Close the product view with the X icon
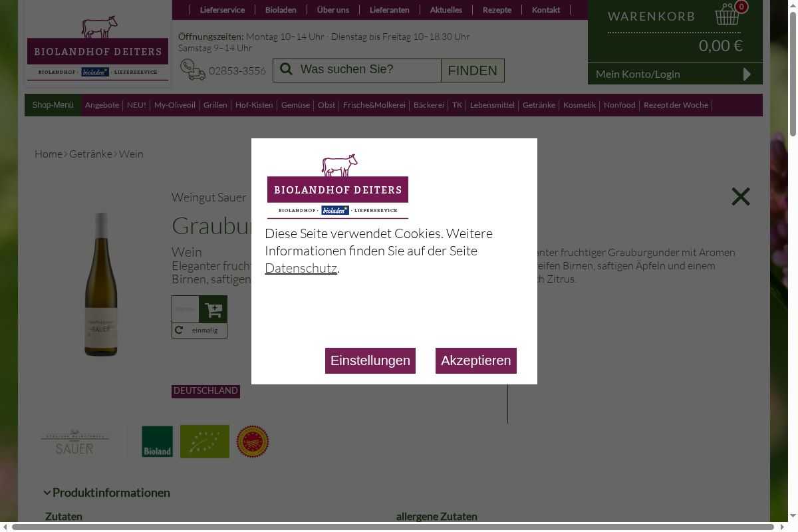This screenshot has width=798, height=532. tap(740, 196)
